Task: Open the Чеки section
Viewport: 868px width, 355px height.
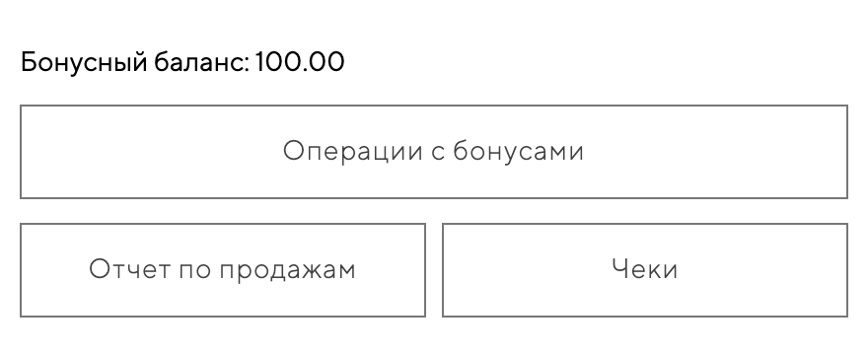Action: 645,270
